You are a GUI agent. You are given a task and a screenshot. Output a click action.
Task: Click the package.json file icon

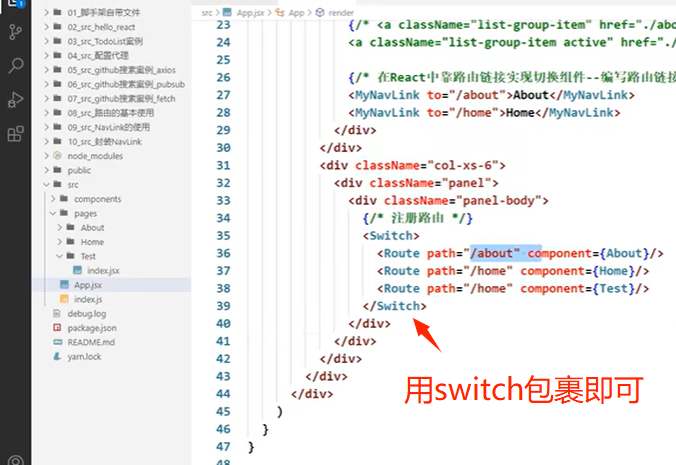coord(57,328)
